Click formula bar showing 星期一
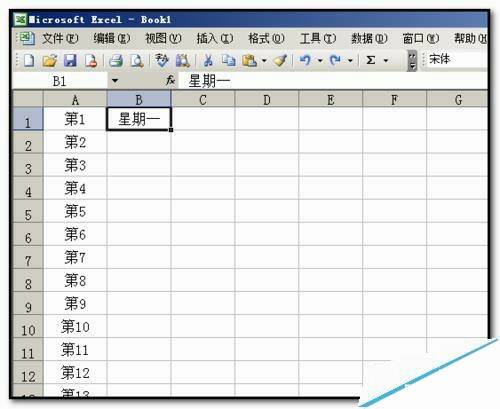Viewport: 500px width, 409px height. [x=333, y=80]
